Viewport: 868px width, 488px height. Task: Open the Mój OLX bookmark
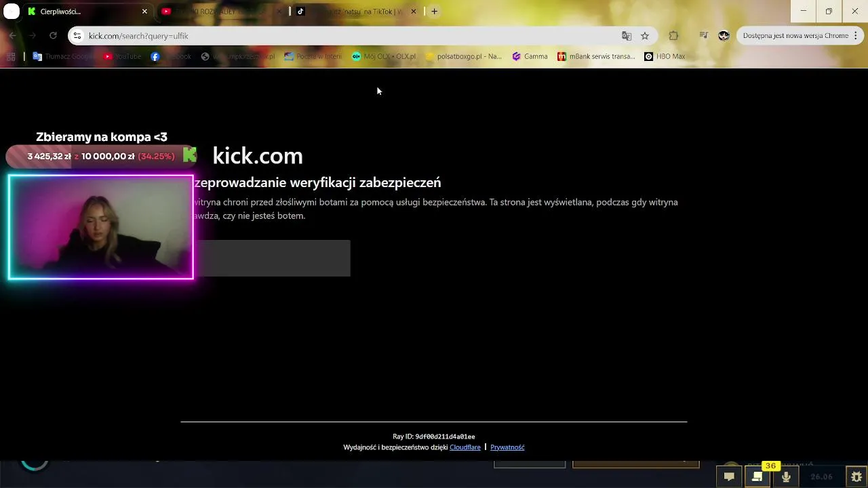click(x=384, y=57)
